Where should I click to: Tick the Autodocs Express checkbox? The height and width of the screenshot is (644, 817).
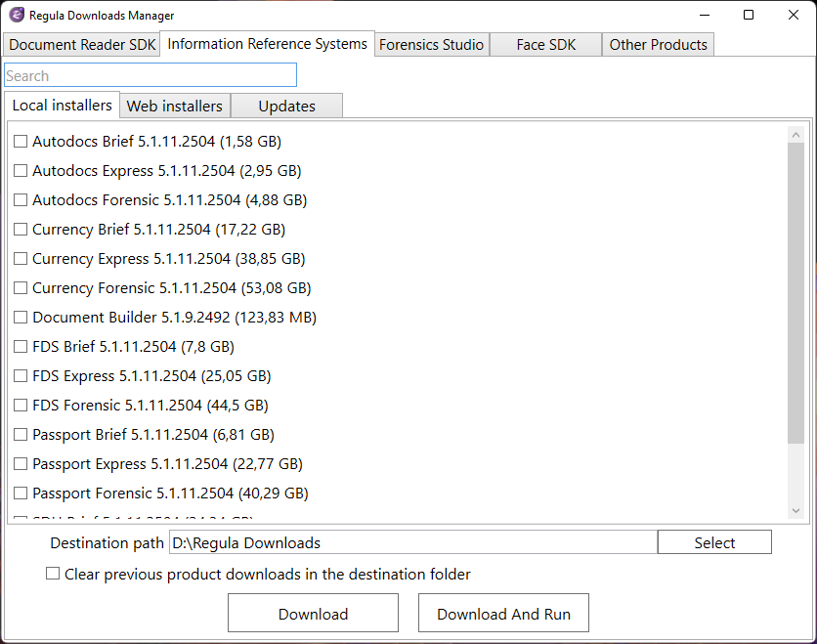(21, 170)
